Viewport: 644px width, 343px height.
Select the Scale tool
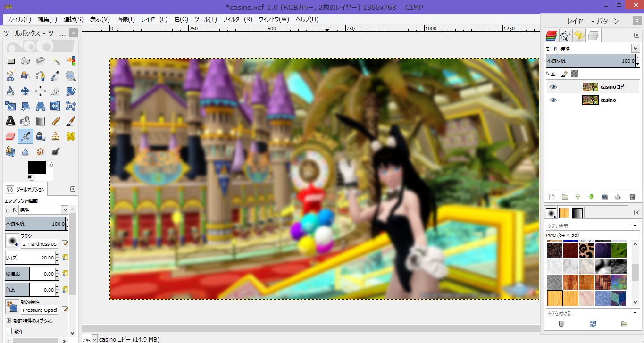click(x=10, y=106)
